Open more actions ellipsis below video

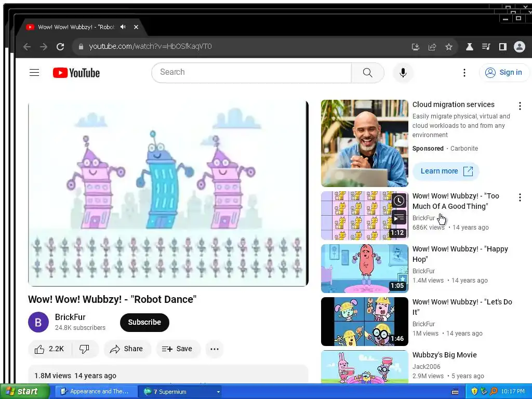tap(215, 349)
